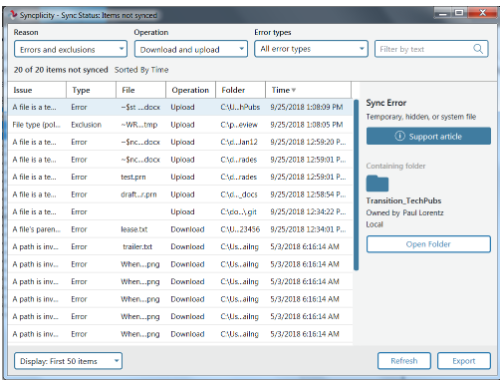Select the row timed 9/25/2018 1:08:09 PM
This screenshot has height=381, width=500.
click(x=180, y=107)
